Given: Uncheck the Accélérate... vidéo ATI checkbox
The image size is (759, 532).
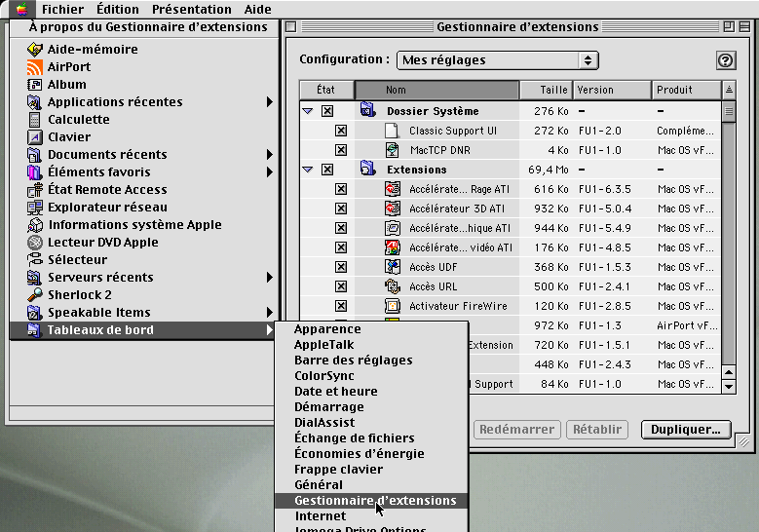Looking at the screenshot, I should 341,247.
